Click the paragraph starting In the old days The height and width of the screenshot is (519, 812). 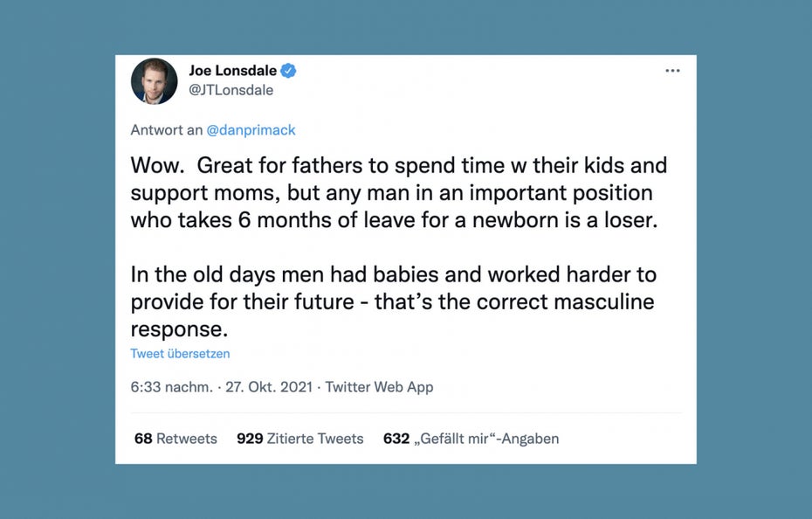tap(394, 301)
